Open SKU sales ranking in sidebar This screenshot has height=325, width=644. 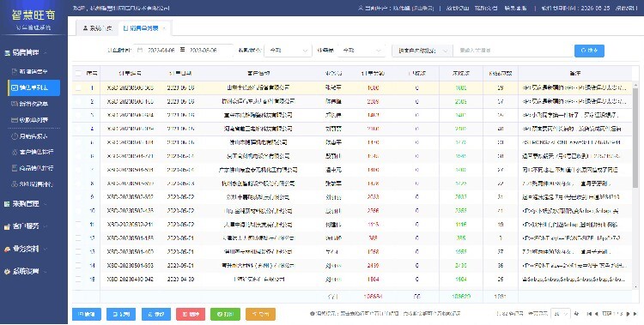(x=33, y=184)
